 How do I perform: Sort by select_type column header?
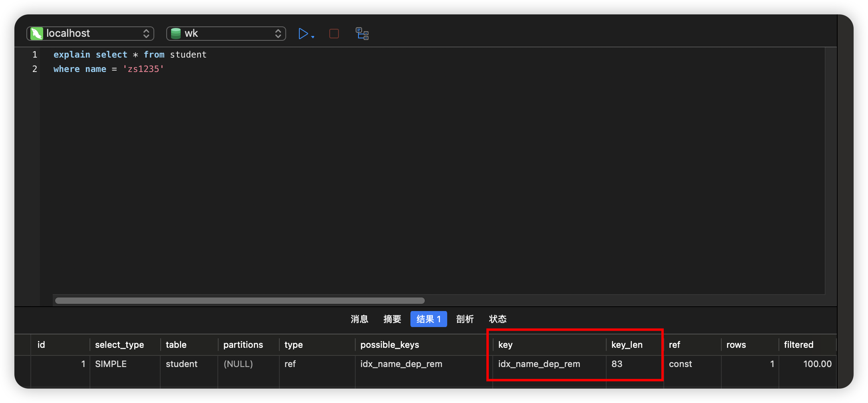click(125, 345)
